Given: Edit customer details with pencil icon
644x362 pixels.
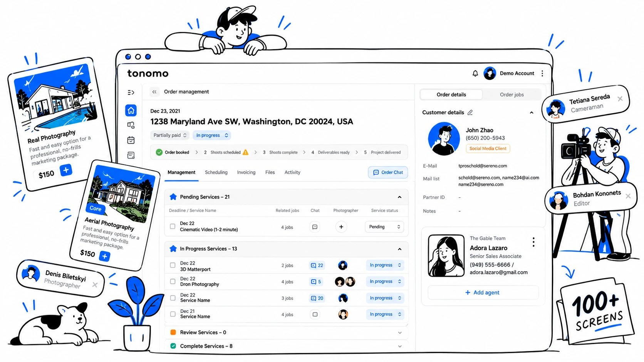Looking at the screenshot, I should click(470, 112).
